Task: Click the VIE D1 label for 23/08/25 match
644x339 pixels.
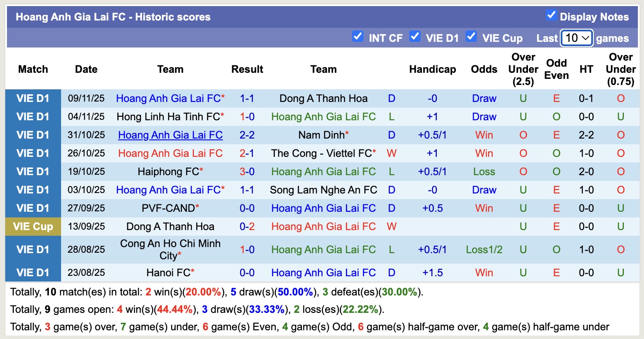Action: [33, 273]
